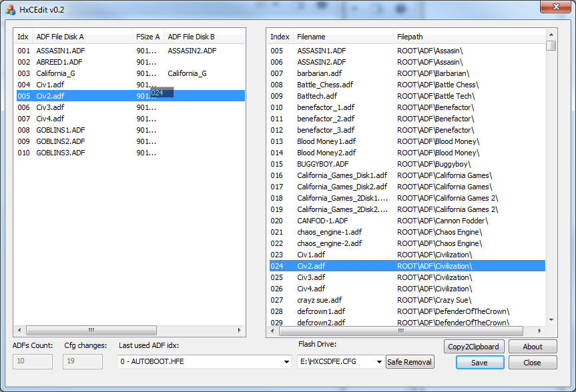Click right list vertical scrollbar thumb
This screenshot has height=392, width=576.
pos(551,45)
